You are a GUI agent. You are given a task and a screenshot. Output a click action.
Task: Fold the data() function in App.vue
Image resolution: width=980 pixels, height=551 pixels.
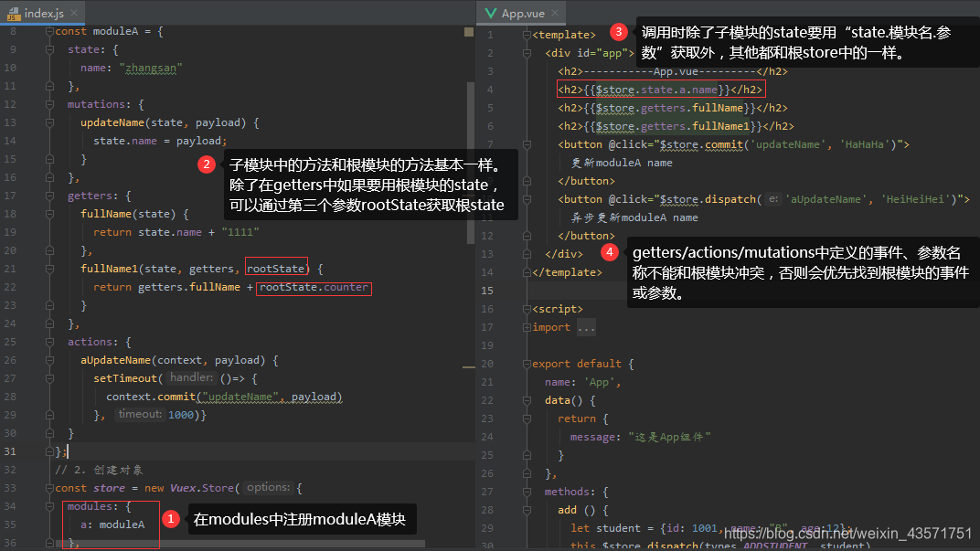[x=527, y=400]
